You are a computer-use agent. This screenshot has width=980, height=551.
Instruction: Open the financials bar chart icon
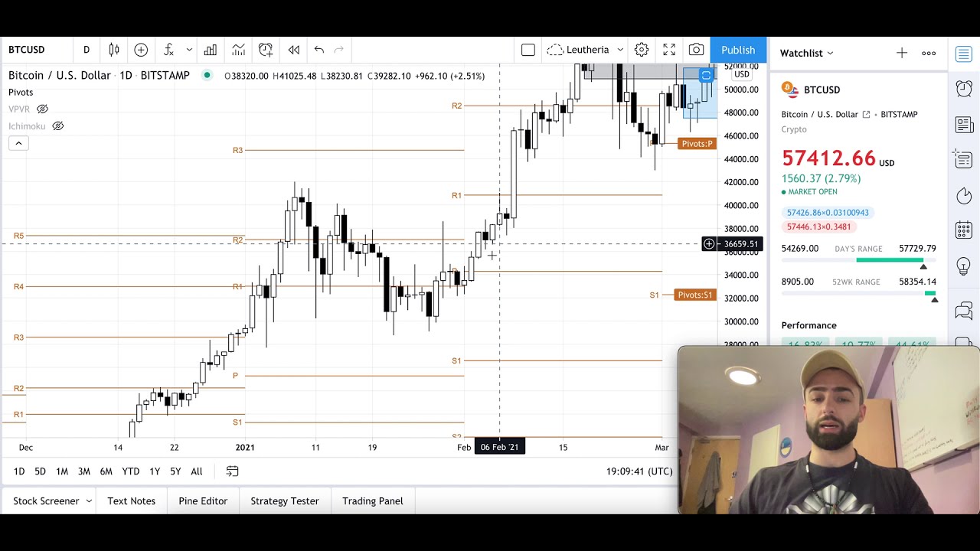click(x=211, y=50)
